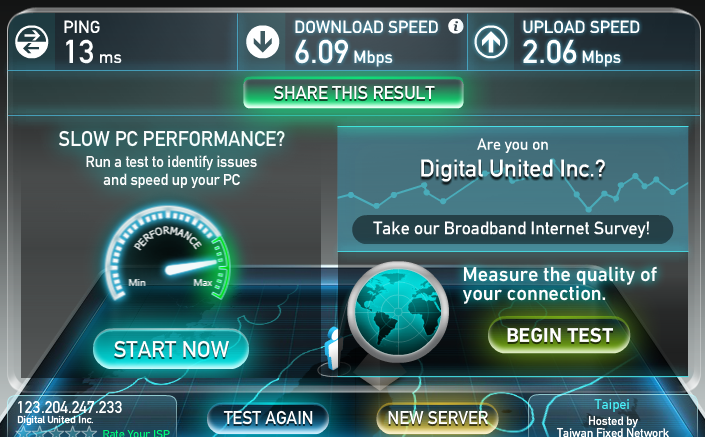Image resolution: width=705 pixels, height=437 pixels.
Task: Click the globe radar icon
Action: pos(398,312)
